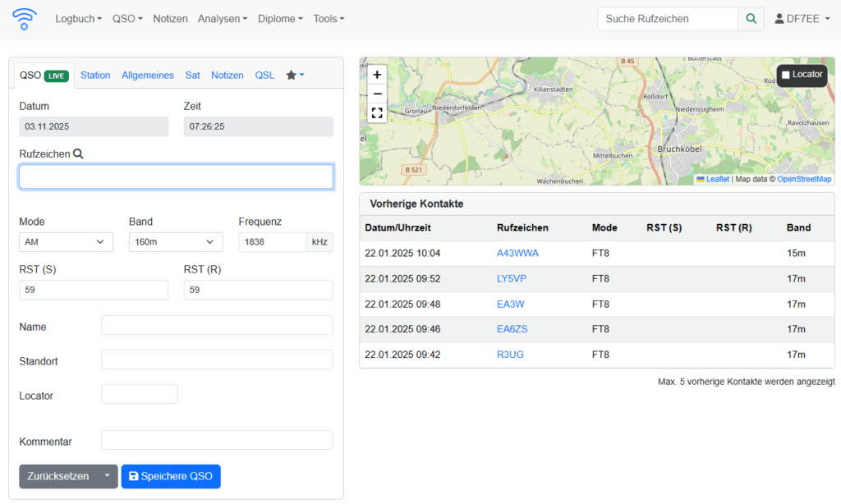
Task: Switch to the Station tab
Action: click(95, 75)
